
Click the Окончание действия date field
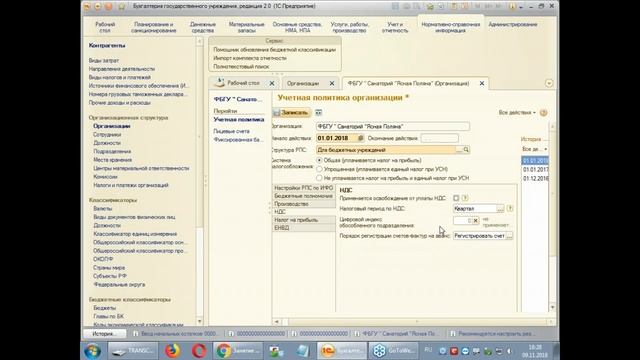[x=439, y=138]
